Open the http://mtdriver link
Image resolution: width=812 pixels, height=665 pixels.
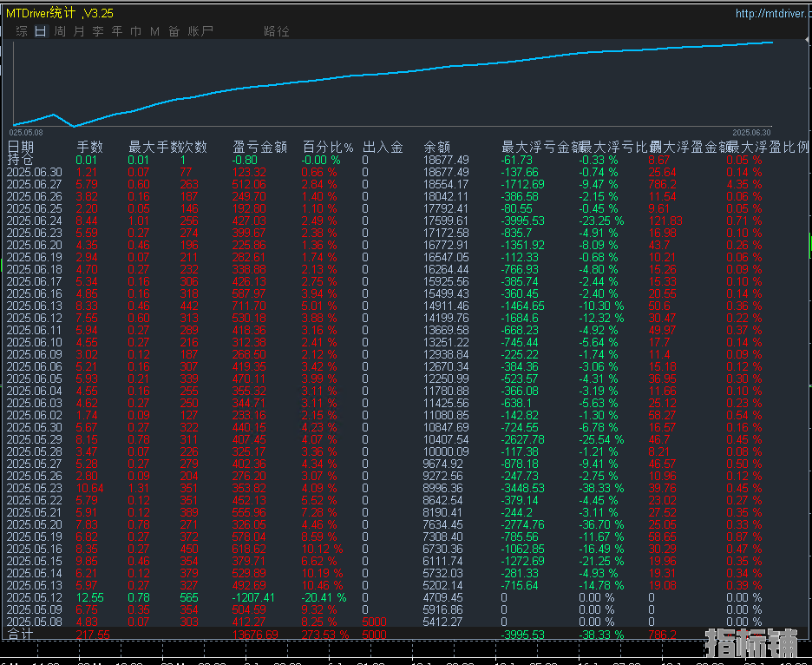tap(772, 14)
